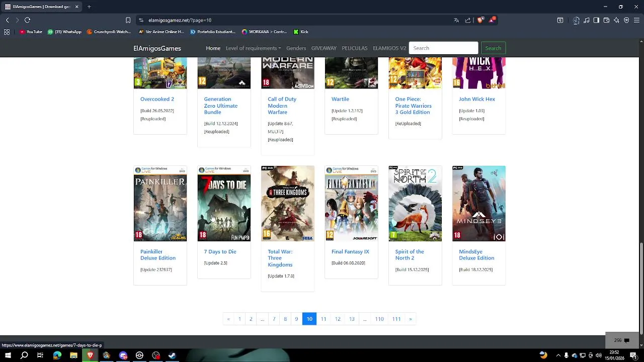Open the Painkiller Deluxe Edition title link
This screenshot has width=644, height=362.
(158, 255)
